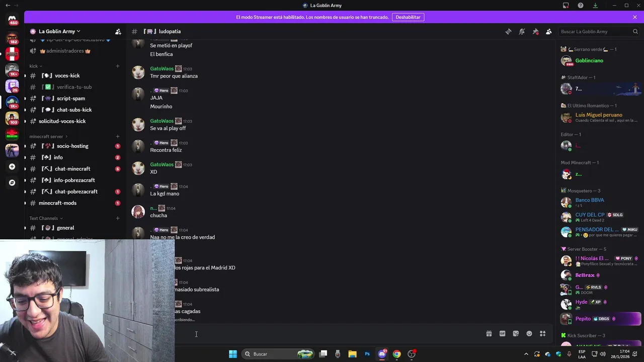Image resolution: width=644 pixels, height=362 pixels.
Task: Open Google Chrome from taskbar
Action: (397, 354)
